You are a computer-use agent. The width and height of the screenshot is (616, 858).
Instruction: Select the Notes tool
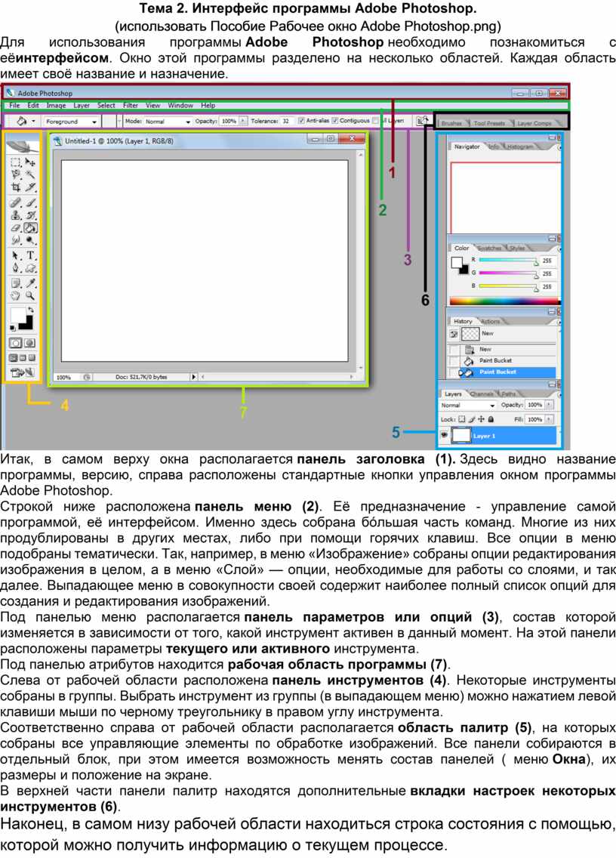tap(16, 283)
